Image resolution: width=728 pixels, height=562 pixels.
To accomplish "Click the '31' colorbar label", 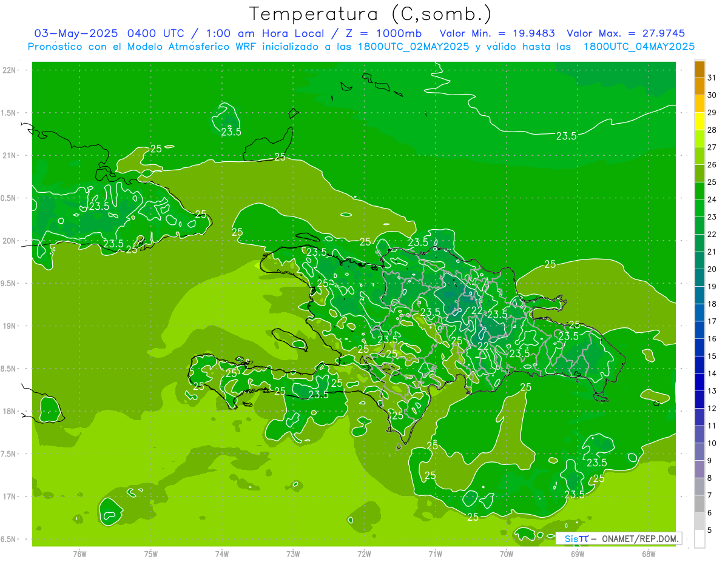I will pos(712,78).
